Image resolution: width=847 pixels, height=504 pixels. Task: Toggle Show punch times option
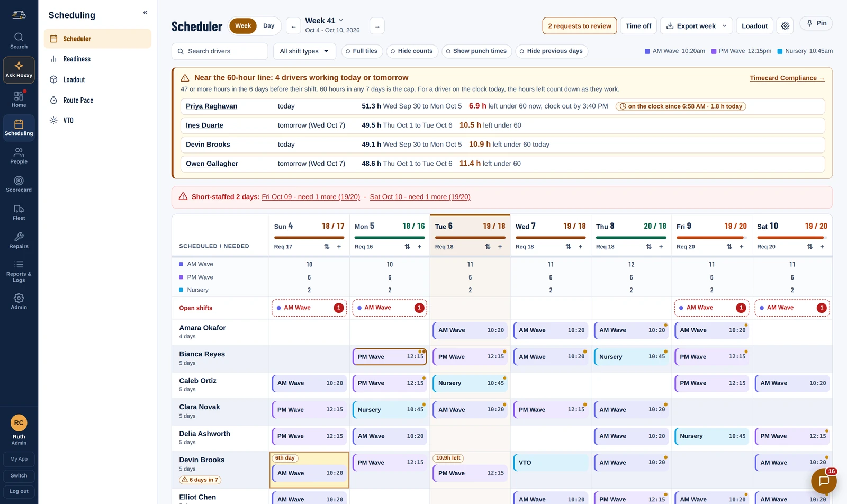(476, 51)
